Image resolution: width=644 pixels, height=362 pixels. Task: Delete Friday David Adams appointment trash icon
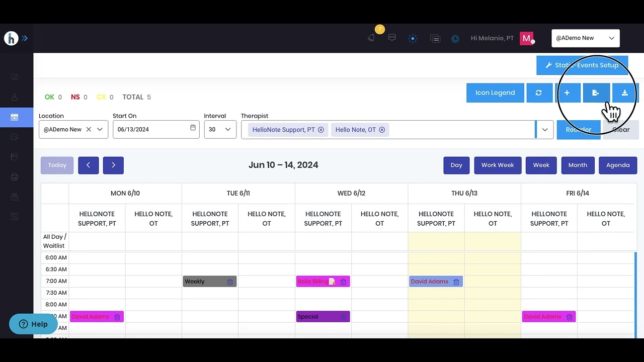point(570,317)
